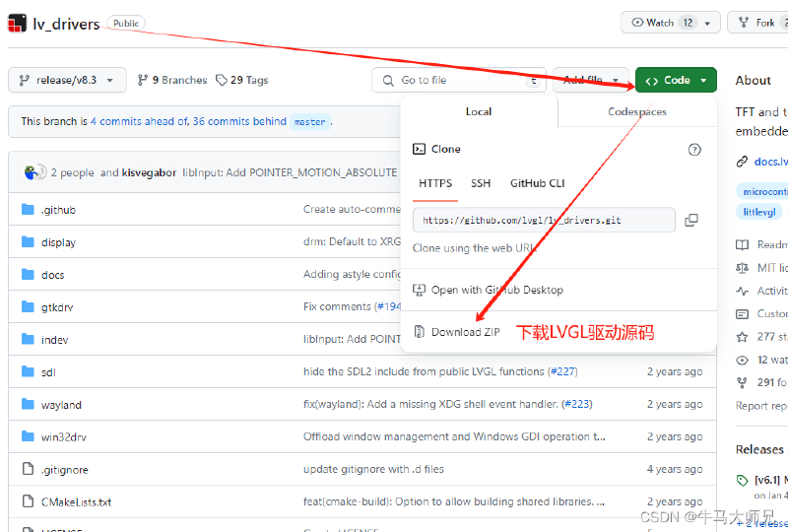Open the gtkdrv folder

pos(57,307)
